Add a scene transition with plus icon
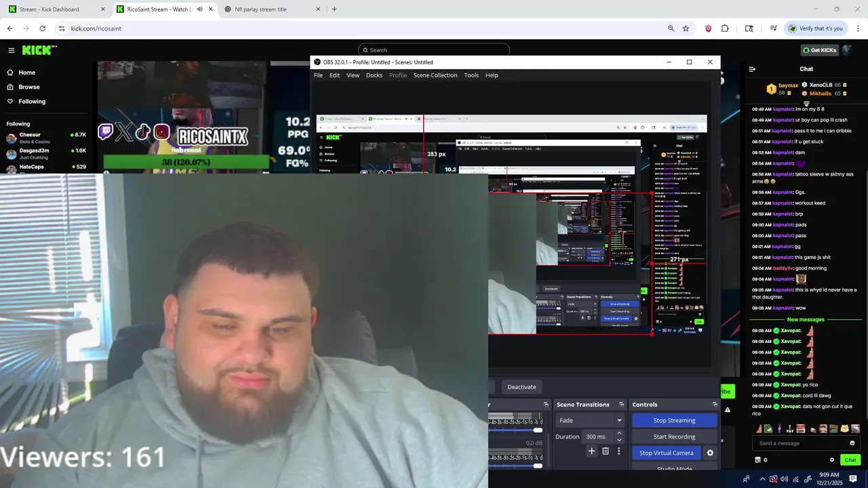 (x=591, y=451)
